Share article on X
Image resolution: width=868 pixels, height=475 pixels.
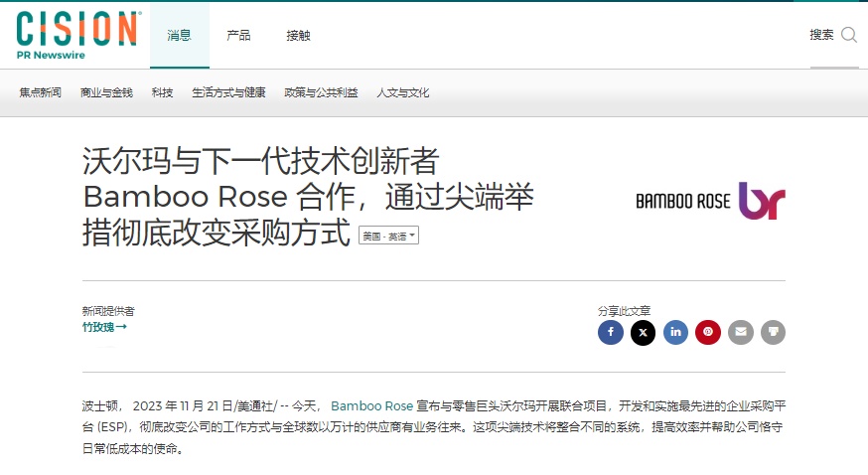coord(644,332)
